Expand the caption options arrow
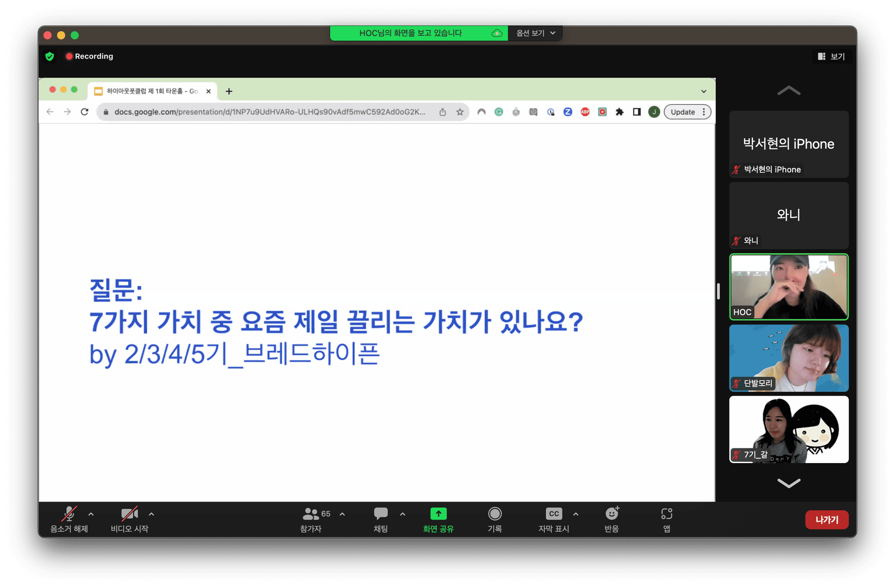Screen dimensions: 895x588 pos(575,514)
